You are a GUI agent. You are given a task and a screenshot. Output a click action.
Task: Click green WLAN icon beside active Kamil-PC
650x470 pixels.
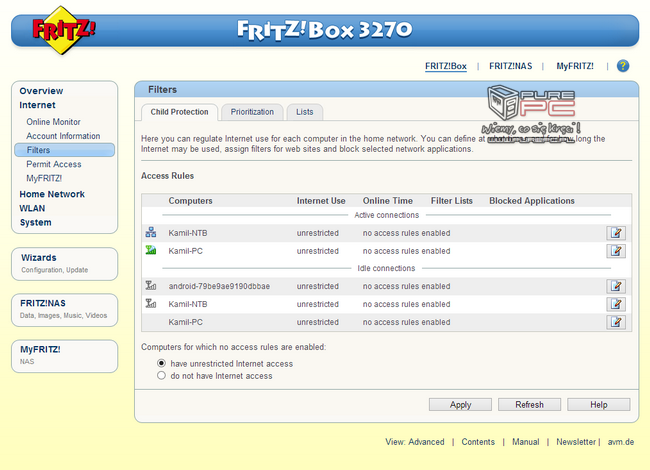[151, 250]
